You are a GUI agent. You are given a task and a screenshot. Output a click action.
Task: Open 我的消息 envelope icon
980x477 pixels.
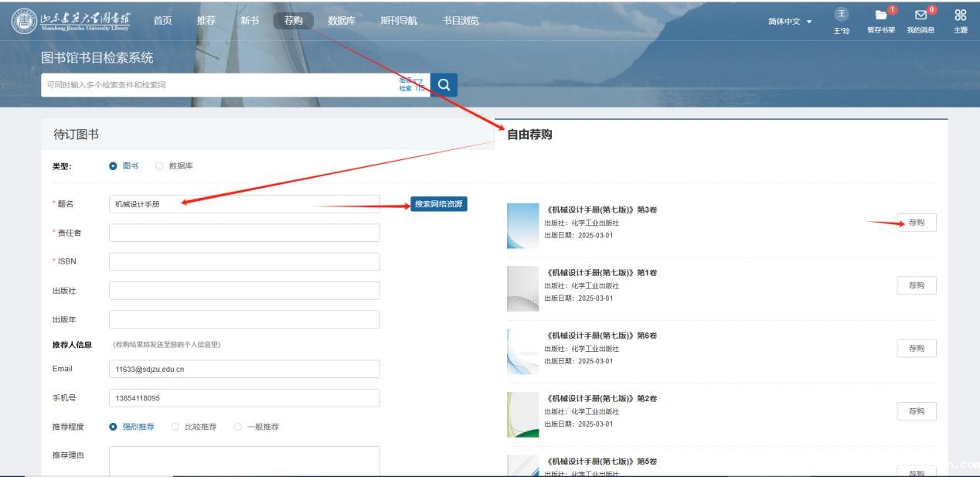[x=920, y=15]
